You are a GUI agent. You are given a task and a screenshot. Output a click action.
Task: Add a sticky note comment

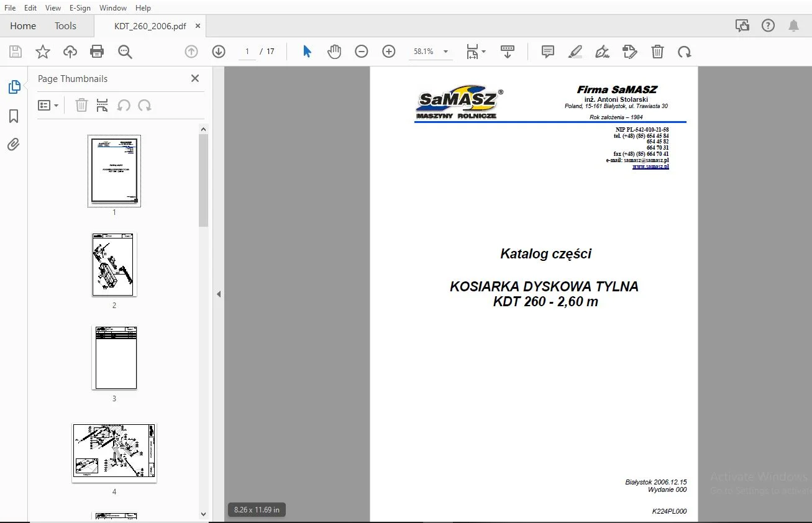548,52
